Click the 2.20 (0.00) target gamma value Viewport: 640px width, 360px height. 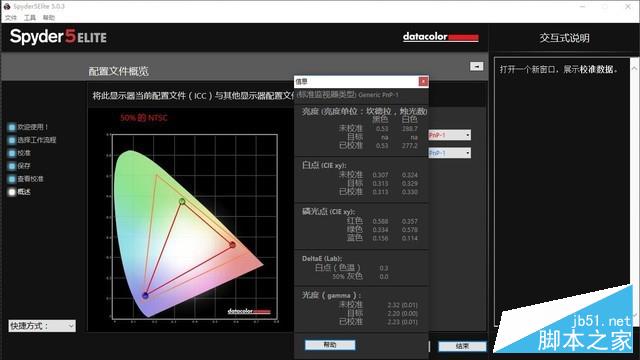tap(402, 313)
